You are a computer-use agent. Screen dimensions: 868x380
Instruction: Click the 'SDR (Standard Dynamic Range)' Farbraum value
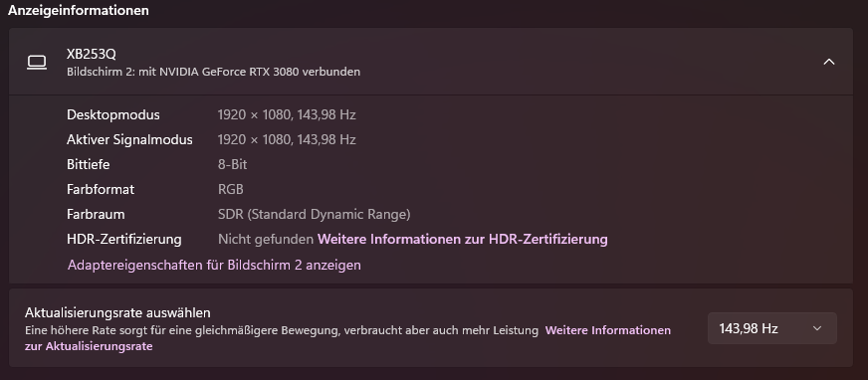314,215
